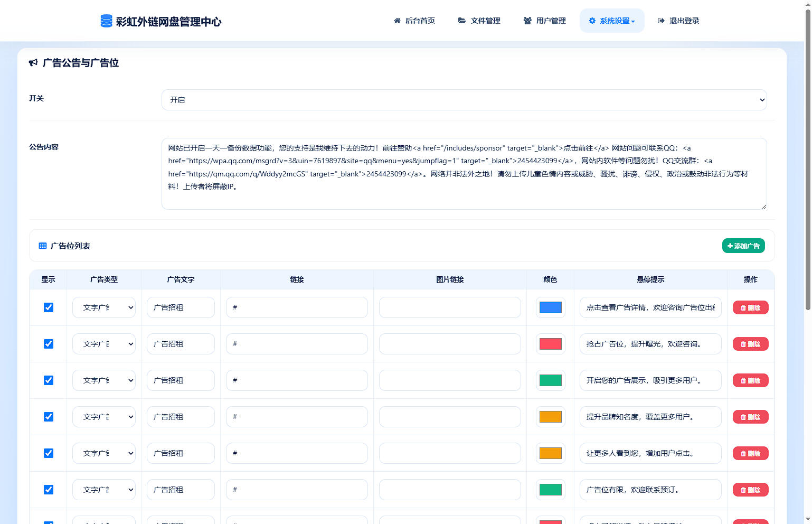Toggle 显示 checkbox in 提升品牌知名度 row
Screen dimensions: 812x524
tap(49, 417)
